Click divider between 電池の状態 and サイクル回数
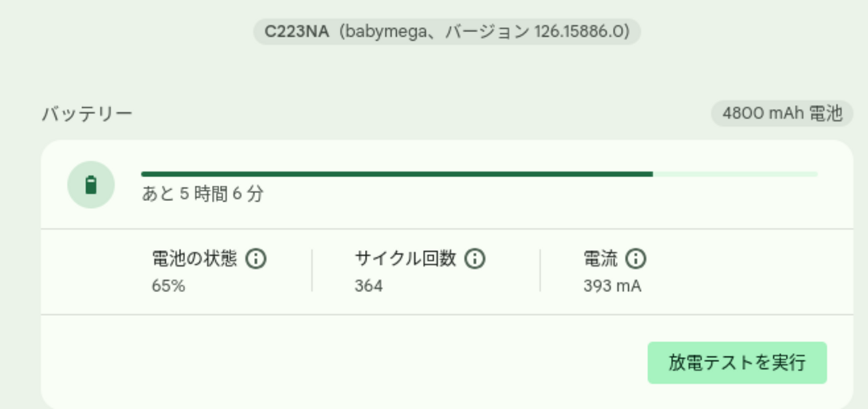Screen dimensions: 868x409 click(312, 271)
